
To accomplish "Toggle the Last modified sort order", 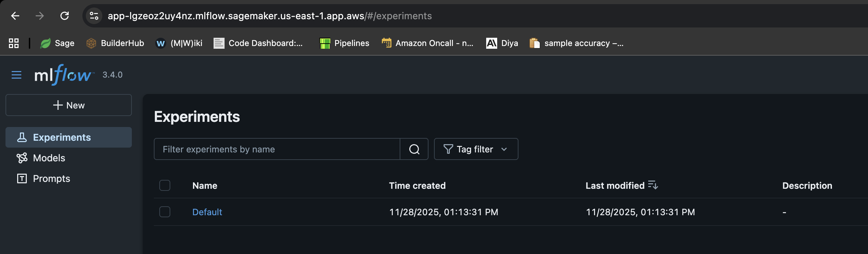I will tap(653, 185).
